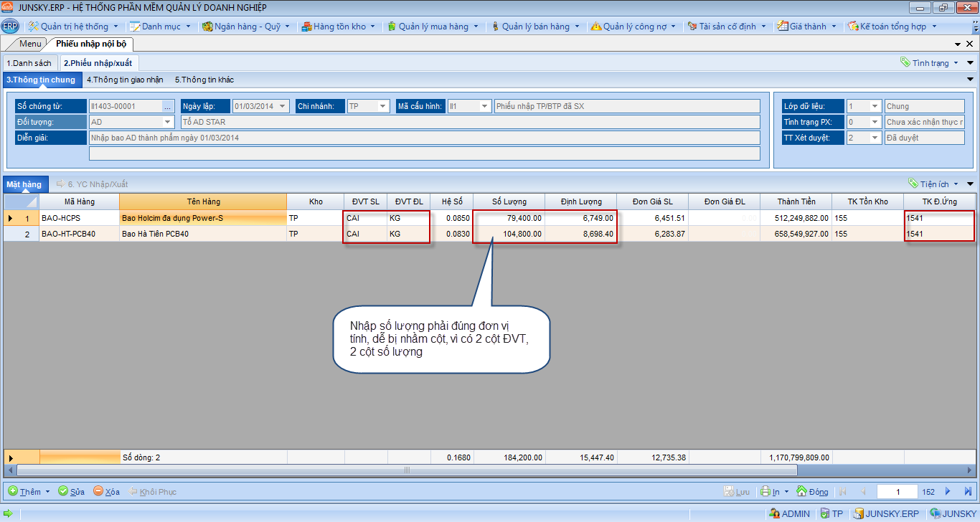Viewport: 980px width, 522px height.
Task: Click the grid's horizontal scrollbar
Action: coord(406,470)
